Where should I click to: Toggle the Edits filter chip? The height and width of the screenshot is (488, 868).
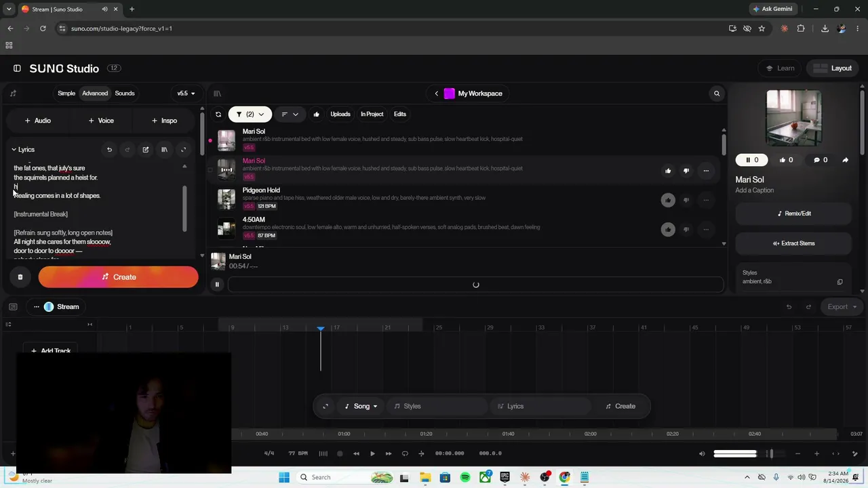(x=400, y=115)
